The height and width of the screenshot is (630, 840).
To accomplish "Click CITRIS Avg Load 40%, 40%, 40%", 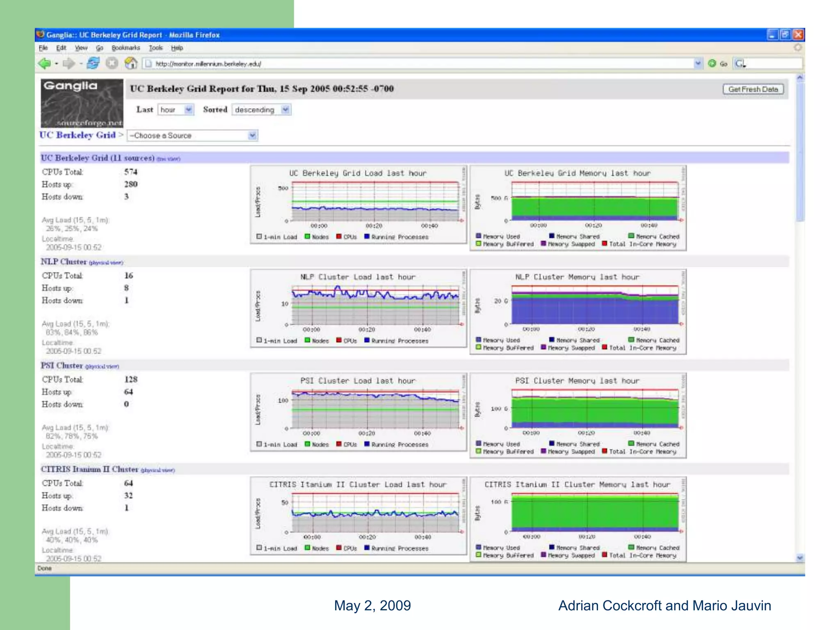I will pyautogui.click(x=72, y=540).
